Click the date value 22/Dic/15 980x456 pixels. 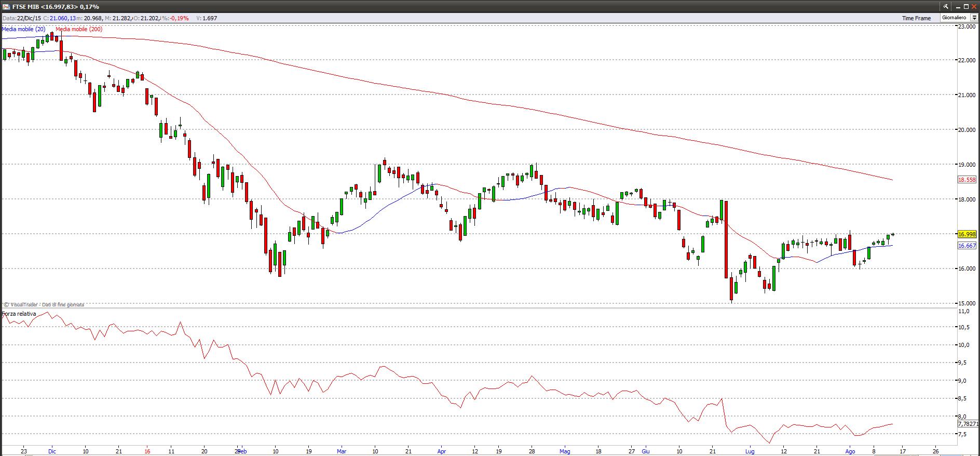(x=29, y=18)
